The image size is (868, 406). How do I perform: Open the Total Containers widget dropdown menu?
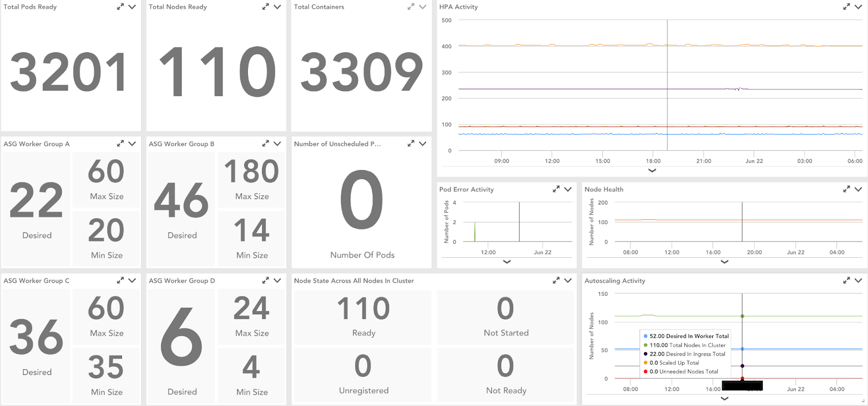423,7
